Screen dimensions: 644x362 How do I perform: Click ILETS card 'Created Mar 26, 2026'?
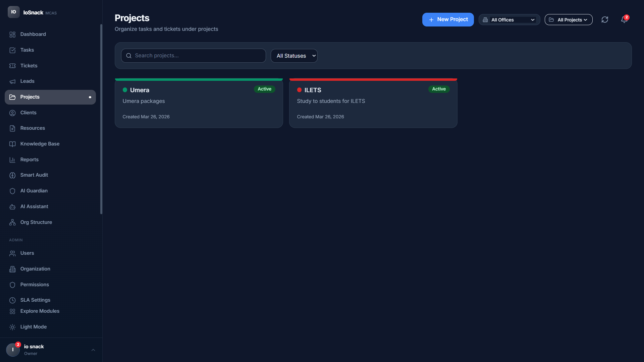point(320,117)
